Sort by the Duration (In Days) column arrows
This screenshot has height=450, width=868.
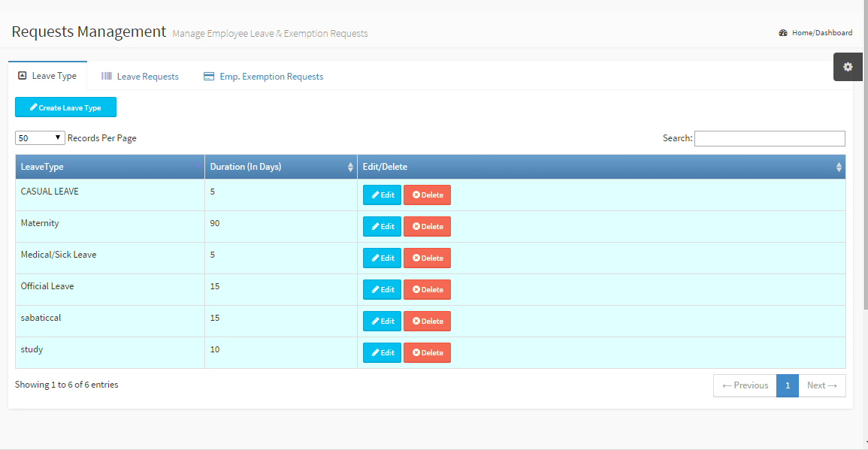tap(350, 168)
